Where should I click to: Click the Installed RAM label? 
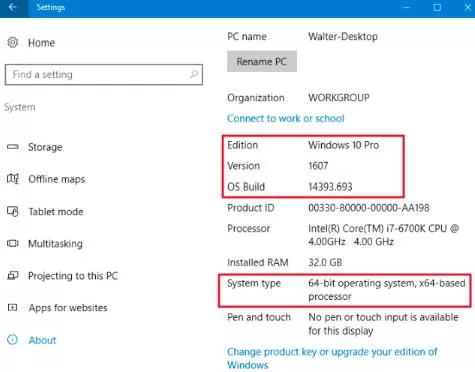click(x=258, y=262)
